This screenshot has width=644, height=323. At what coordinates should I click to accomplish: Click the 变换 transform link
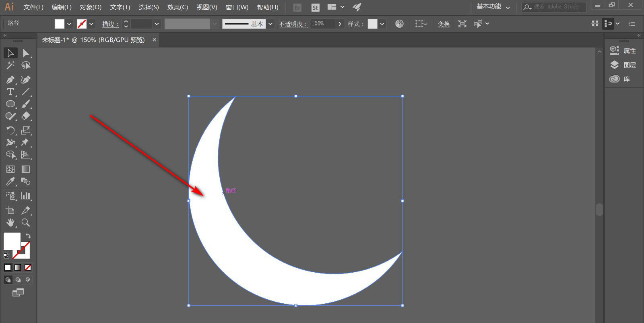[x=444, y=24]
